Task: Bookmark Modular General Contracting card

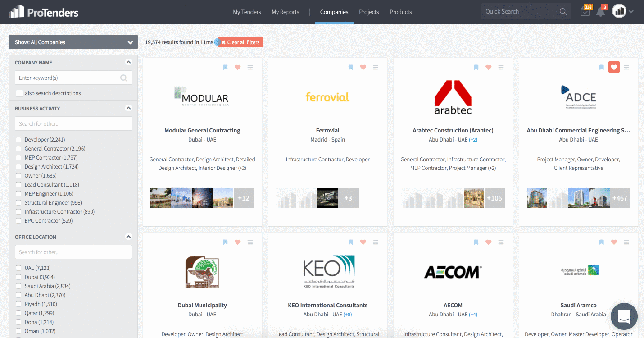Action: (225, 67)
